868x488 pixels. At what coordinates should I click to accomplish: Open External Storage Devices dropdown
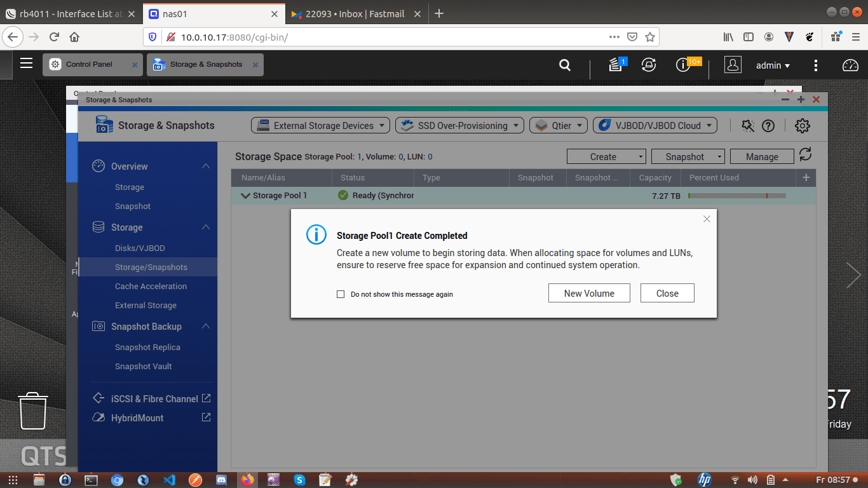point(320,126)
